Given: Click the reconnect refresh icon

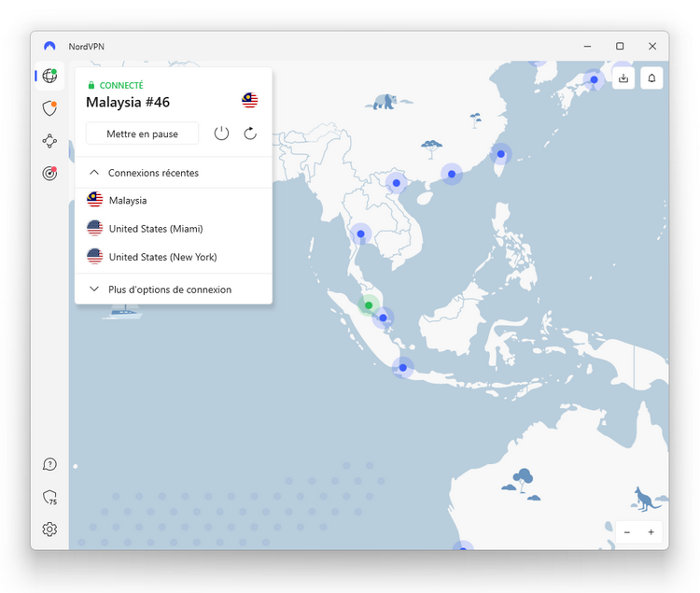Looking at the screenshot, I should pos(250,134).
